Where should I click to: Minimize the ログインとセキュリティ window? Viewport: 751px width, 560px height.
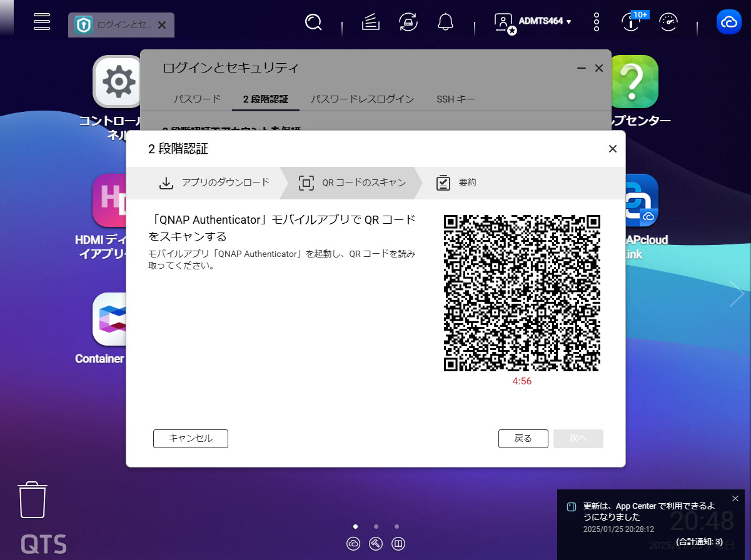click(x=582, y=68)
